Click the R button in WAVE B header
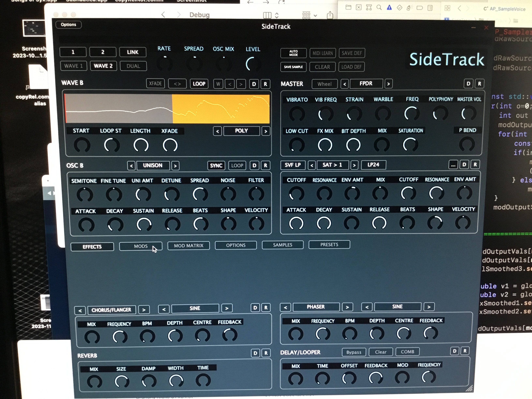This screenshot has height=399, width=532. click(x=266, y=84)
